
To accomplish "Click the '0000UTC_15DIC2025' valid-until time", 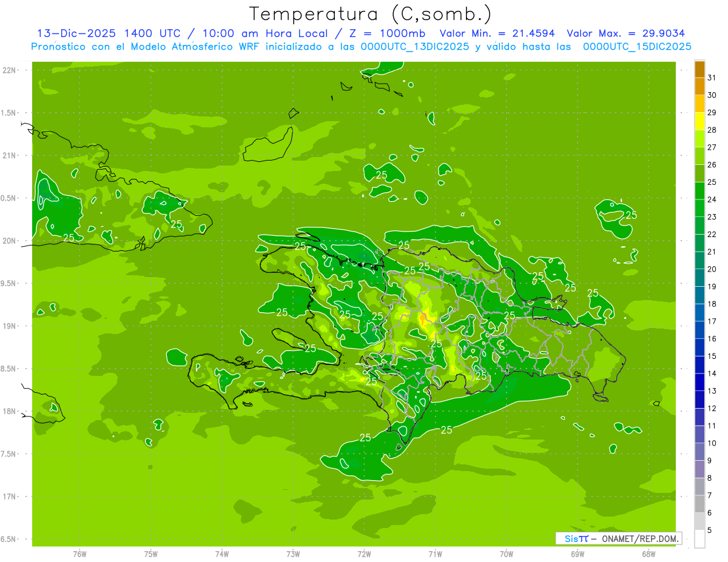I will pyautogui.click(x=637, y=47).
